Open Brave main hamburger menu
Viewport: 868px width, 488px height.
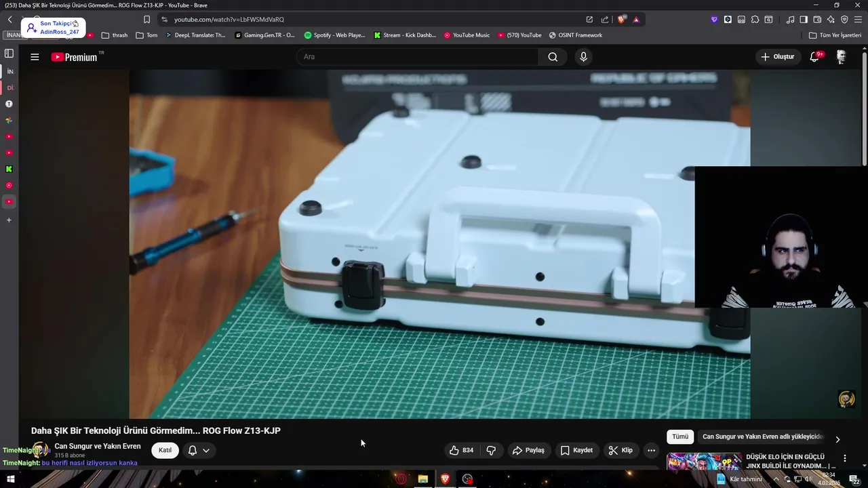click(x=858, y=20)
